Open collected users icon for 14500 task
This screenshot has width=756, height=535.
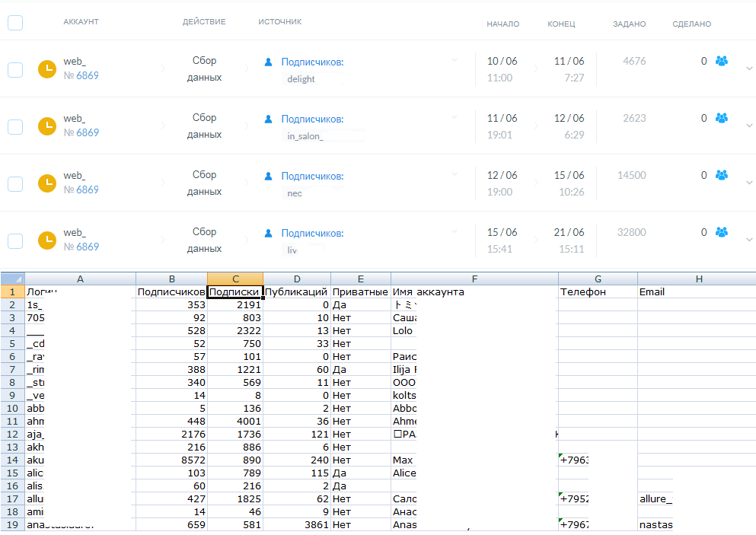[722, 175]
